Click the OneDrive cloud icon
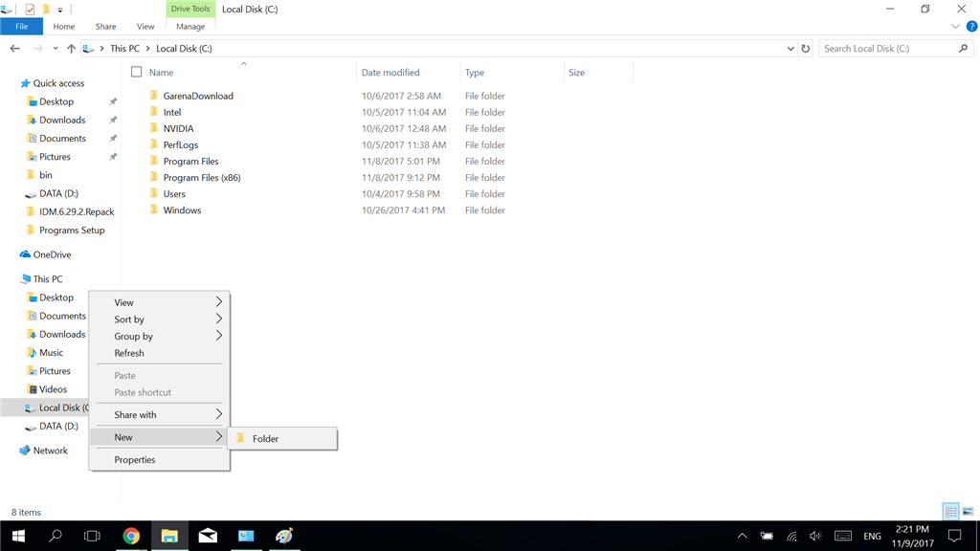 coord(25,254)
